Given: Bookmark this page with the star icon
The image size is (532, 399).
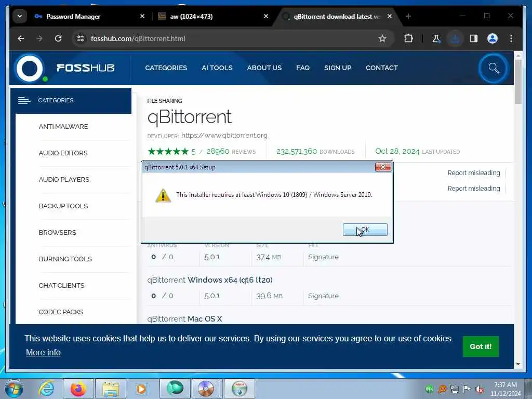Looking at the screenshot, I should pos(382,38).
